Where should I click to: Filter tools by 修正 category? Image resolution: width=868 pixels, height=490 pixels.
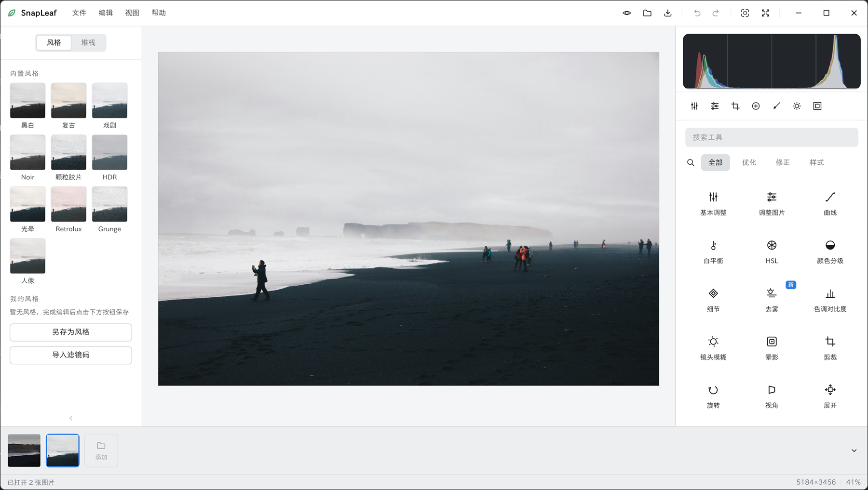pos(783,162)
